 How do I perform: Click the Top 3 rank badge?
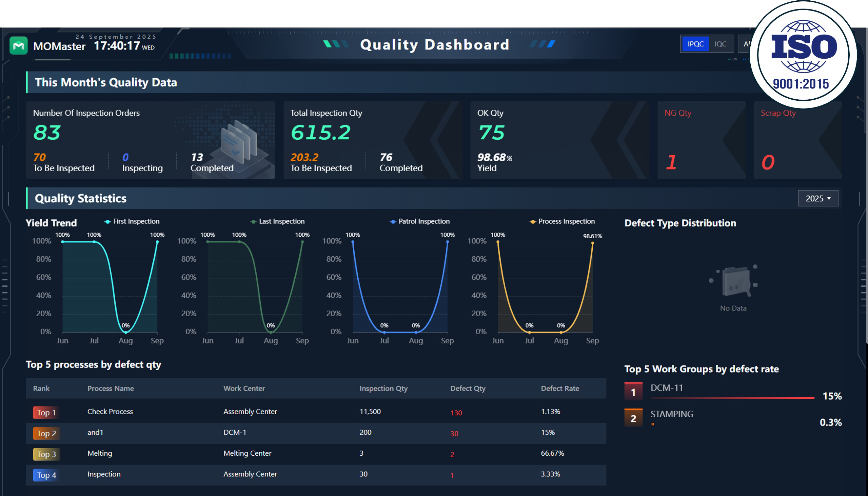point(46,454)
